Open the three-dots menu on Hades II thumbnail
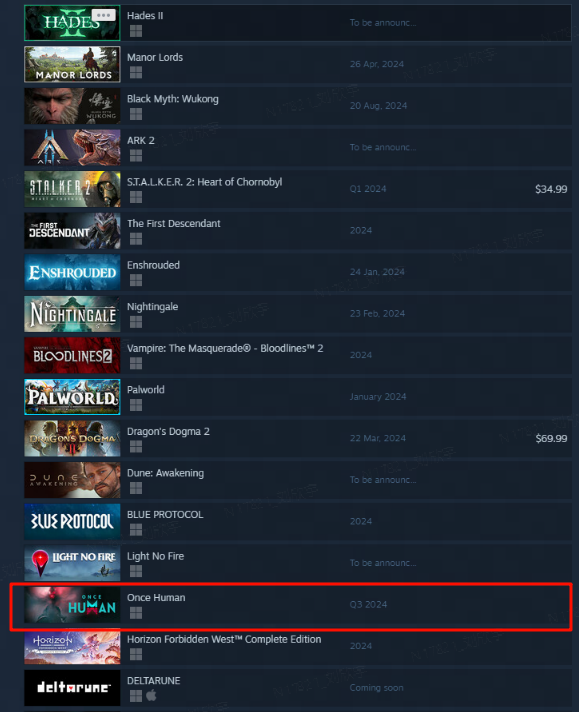The image size is (579, 712). [x=104, y=15]
